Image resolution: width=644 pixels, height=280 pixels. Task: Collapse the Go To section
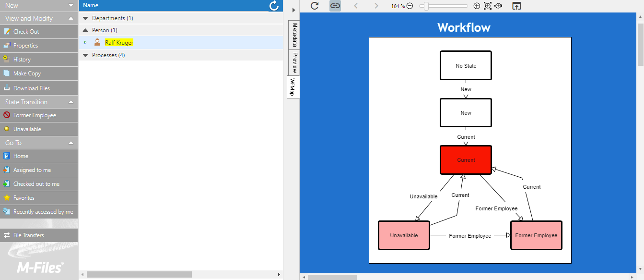[71, 143]
